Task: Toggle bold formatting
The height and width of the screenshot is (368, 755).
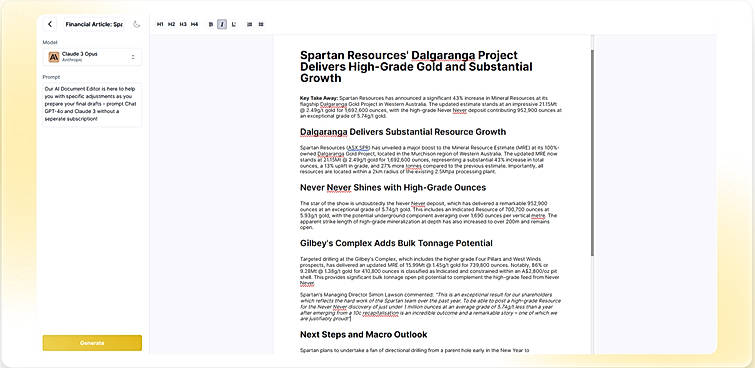Action: 211,24
